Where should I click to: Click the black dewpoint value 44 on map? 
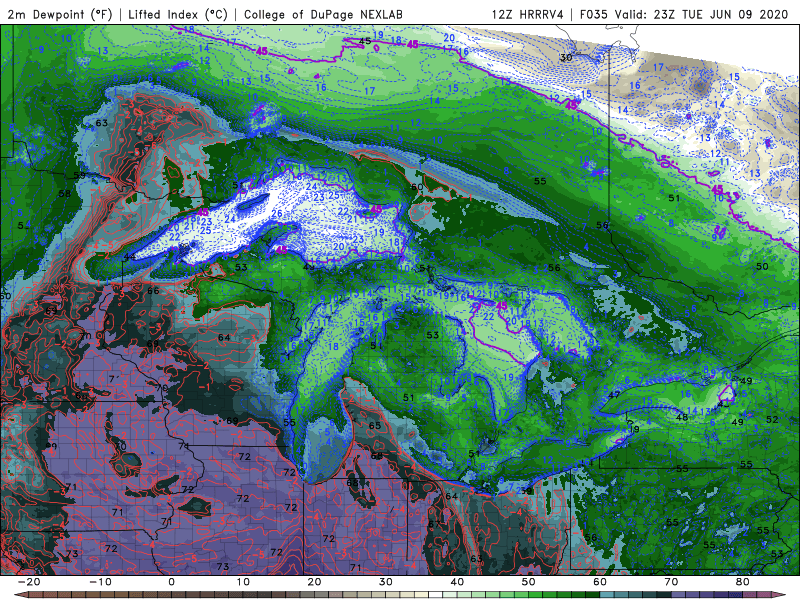130,257
